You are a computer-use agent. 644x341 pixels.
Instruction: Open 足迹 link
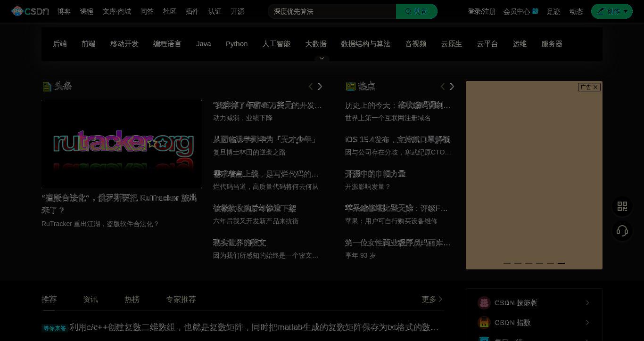[553, 11]
